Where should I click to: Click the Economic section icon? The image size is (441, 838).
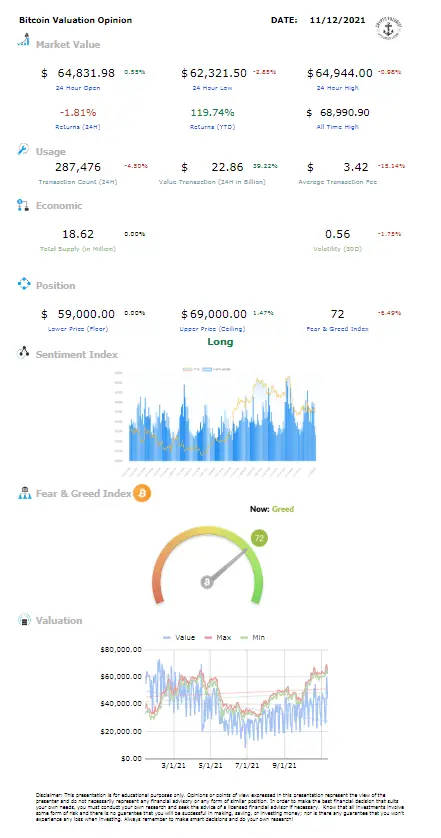22,205
